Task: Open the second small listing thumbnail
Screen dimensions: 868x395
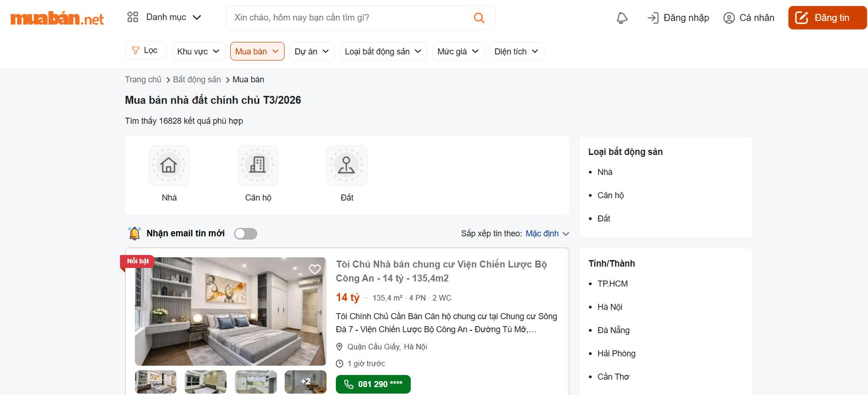Action: (206, 382)
